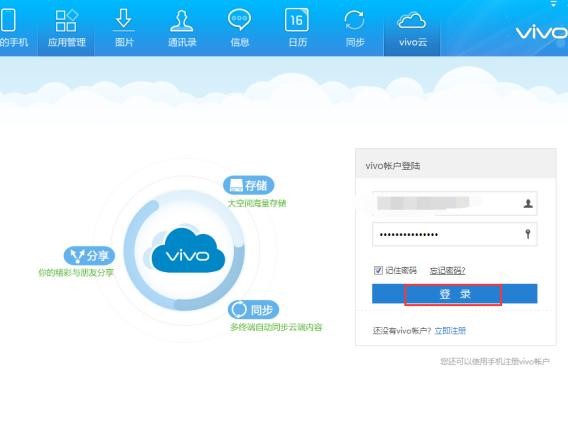
Task: Open the 通讯录 contacts tab
Action: [182, 28]
